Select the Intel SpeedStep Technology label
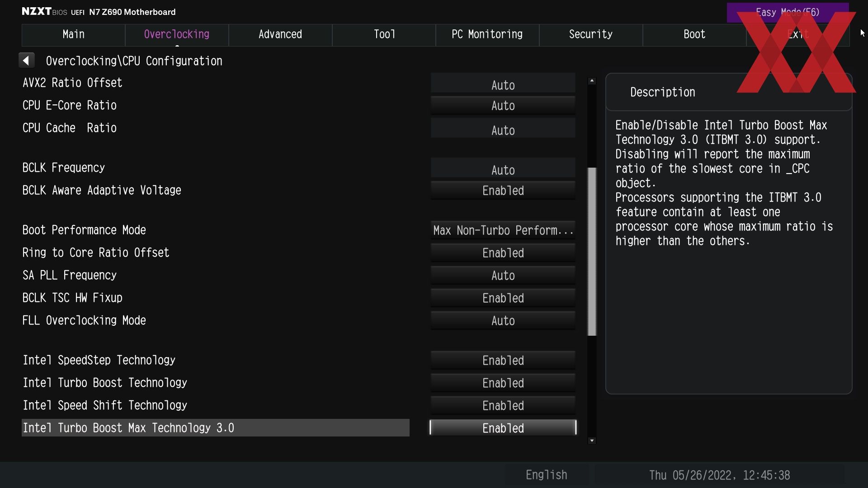Image resolution: width=868 pixels, height=488 pixels. [99, 360]
